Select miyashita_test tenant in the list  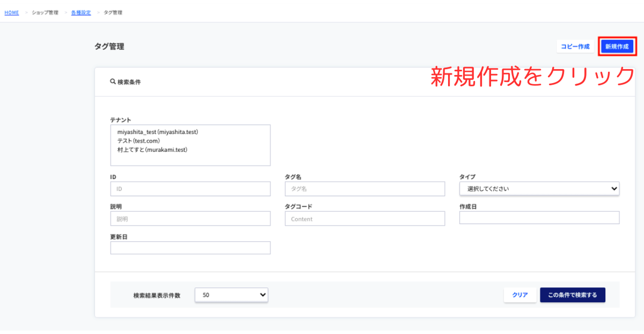click(162, 131)
